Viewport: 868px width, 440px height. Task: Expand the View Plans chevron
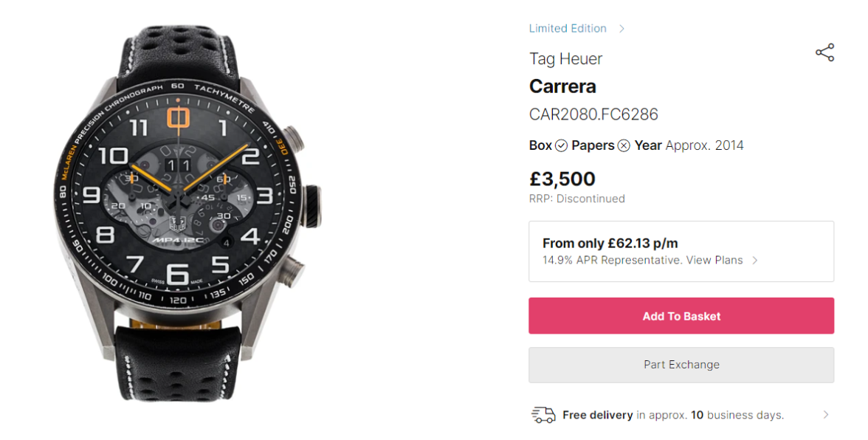[754, 261]
